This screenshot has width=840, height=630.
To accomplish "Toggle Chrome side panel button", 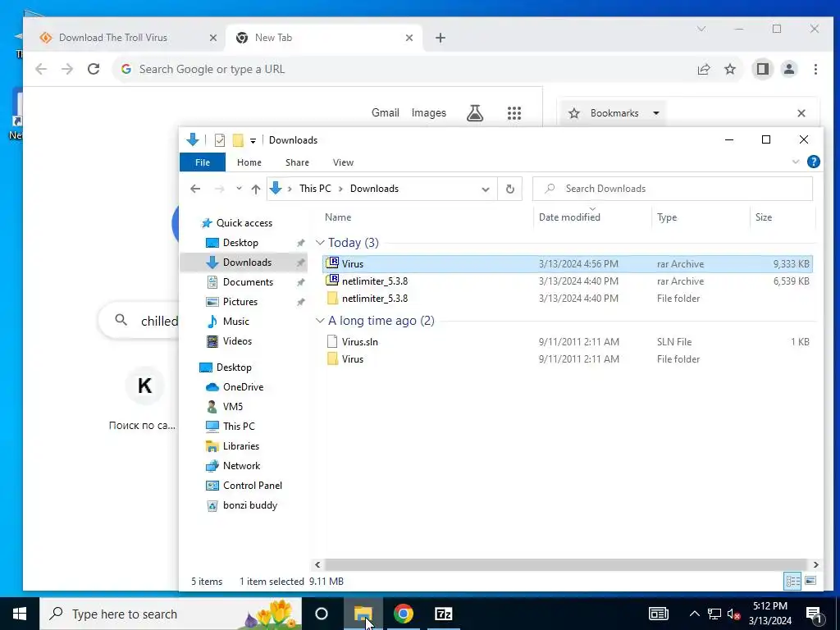I will (x=762, y=69).
